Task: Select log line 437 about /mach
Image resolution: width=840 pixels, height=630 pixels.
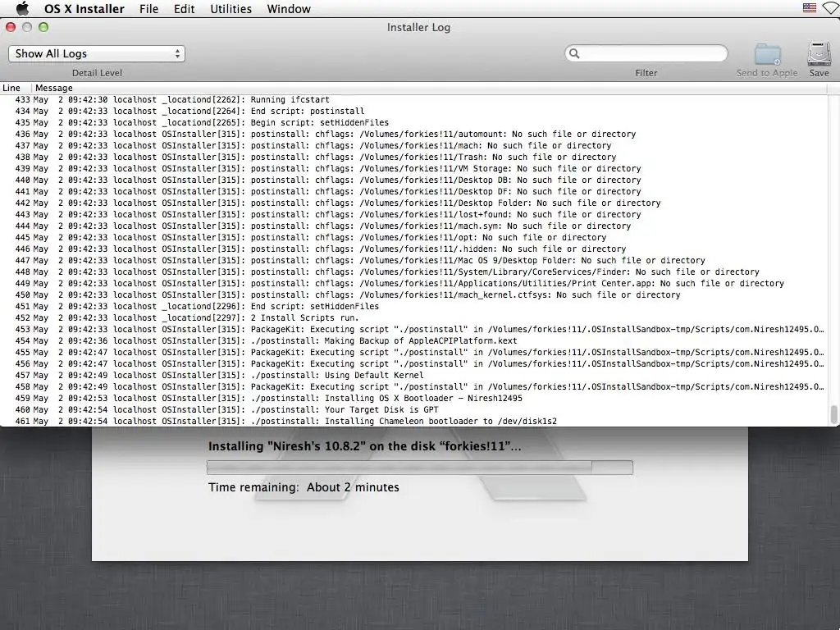Action: point(413,146)
